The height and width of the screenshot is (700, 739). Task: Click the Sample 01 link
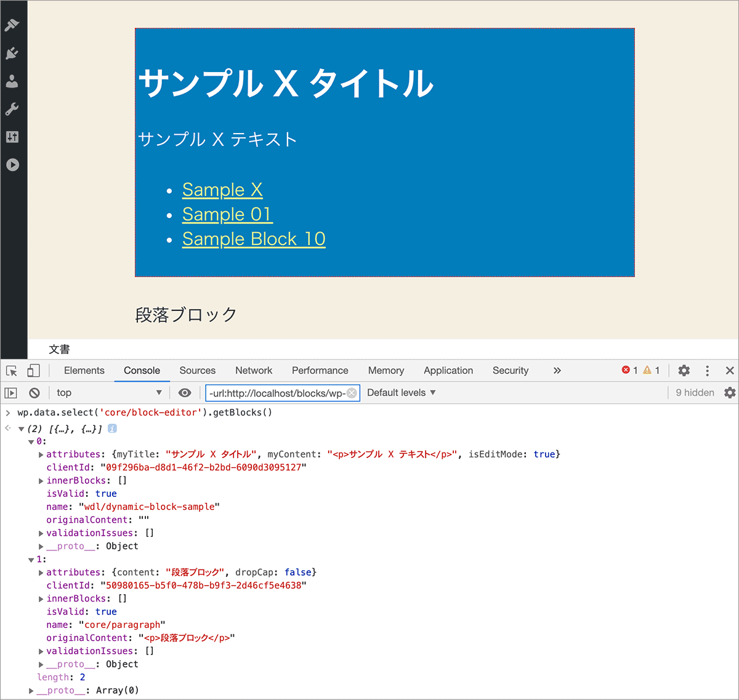coord(227,214)
